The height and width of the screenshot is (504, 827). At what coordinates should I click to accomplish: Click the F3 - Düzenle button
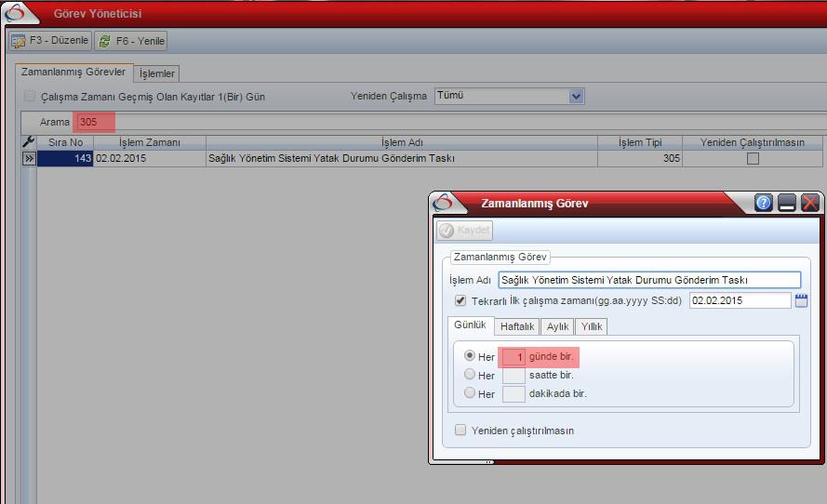click(x=50, y=41)
